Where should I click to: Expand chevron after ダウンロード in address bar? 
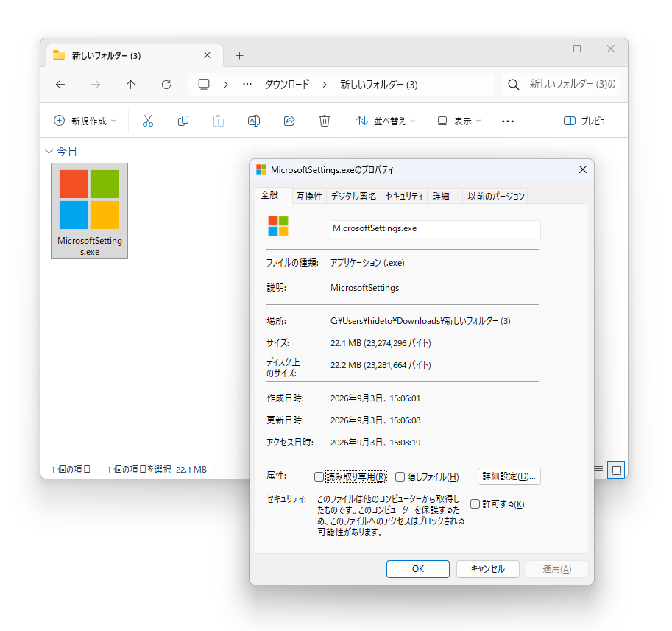325,85
